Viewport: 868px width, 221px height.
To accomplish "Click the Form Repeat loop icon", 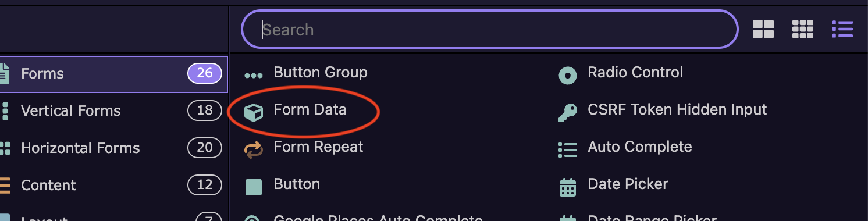I will click(254, 149).
